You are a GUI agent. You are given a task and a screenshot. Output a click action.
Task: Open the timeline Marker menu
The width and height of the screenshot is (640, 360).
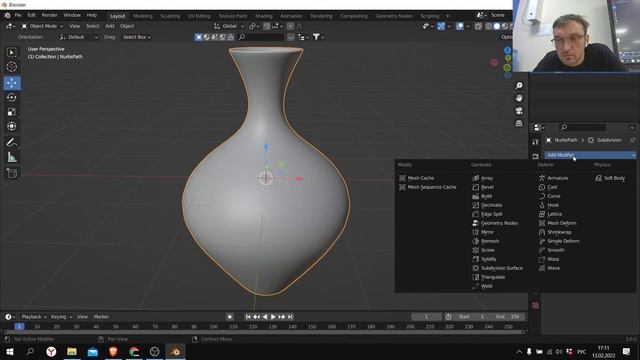[101, 317]
